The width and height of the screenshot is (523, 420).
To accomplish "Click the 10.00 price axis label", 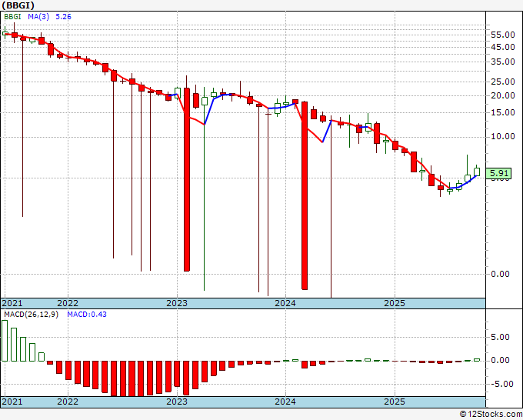I will [503, 136].
